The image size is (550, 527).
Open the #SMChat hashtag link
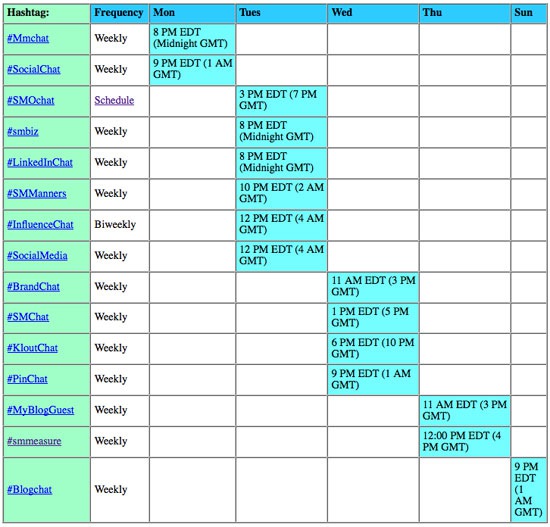(x=28, y=317)
